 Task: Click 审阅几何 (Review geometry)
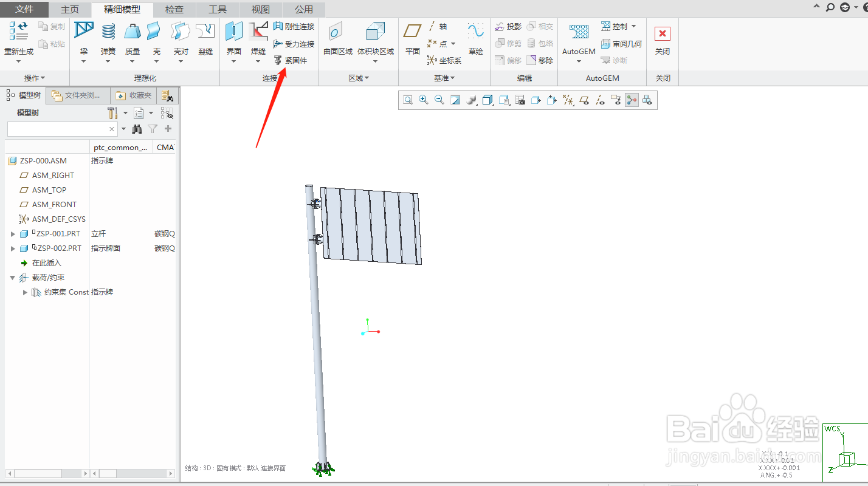[x=621, y=44]
